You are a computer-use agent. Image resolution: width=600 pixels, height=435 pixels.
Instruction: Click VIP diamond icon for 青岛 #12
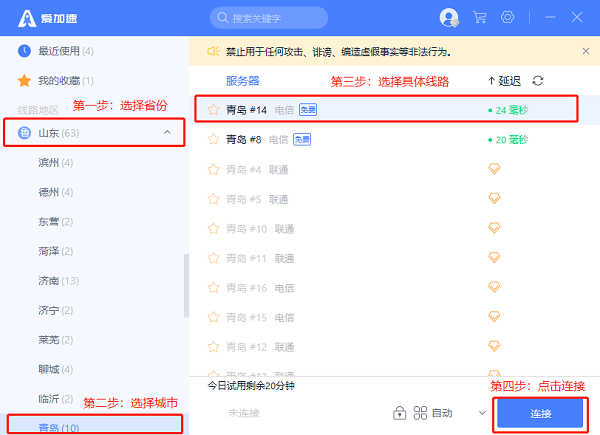(x=494, y=346)
